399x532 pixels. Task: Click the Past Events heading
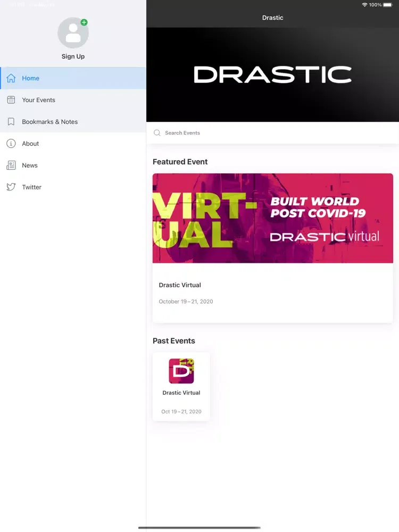(x=174, y=341)
